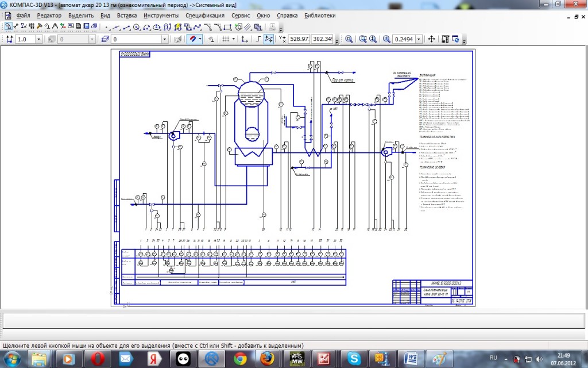588x368 pixels.
Task: Open the Вставка menu
Action: coord(127,16)
